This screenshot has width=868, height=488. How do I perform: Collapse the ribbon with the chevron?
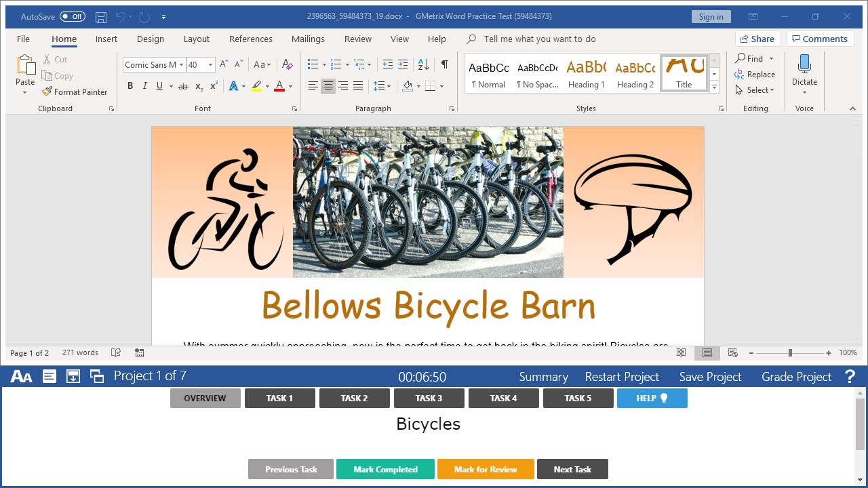tap(852, 108)
